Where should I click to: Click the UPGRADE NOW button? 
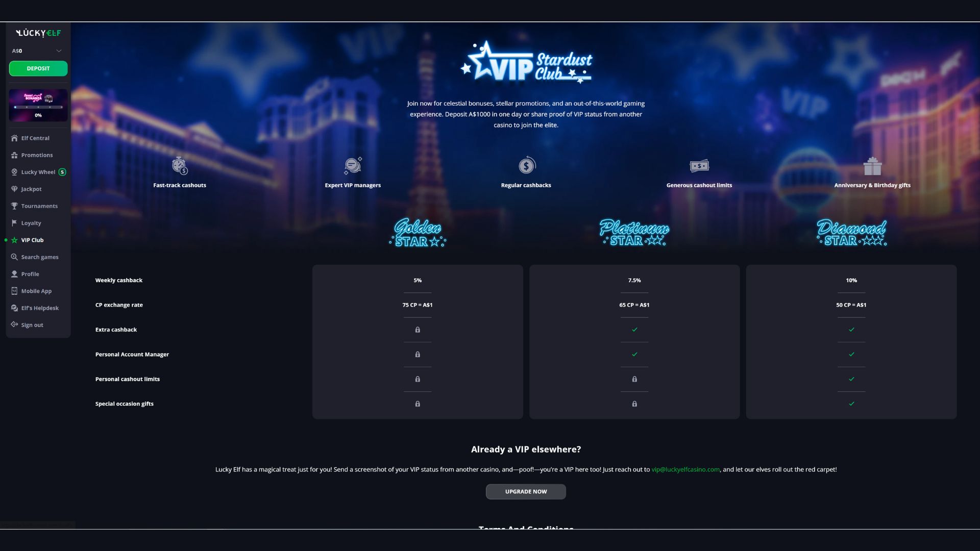tap(526, 492)
